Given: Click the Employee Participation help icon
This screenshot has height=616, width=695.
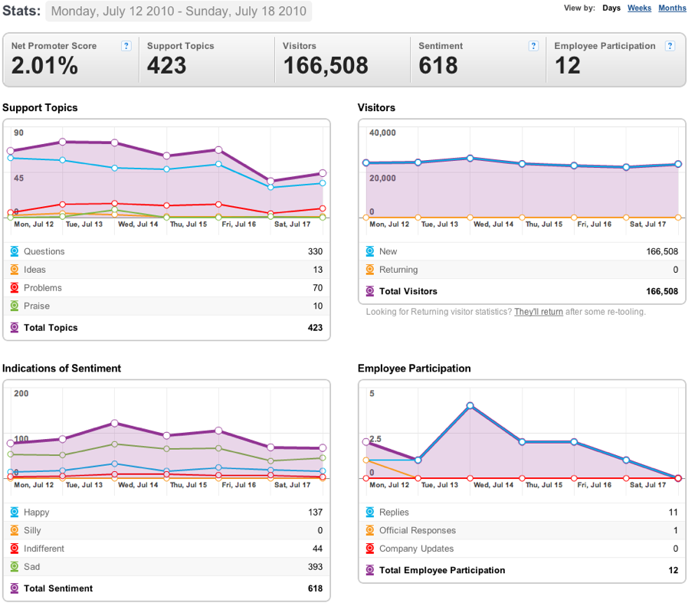Looking at the screenshot, I should click(x=670, y=46).
